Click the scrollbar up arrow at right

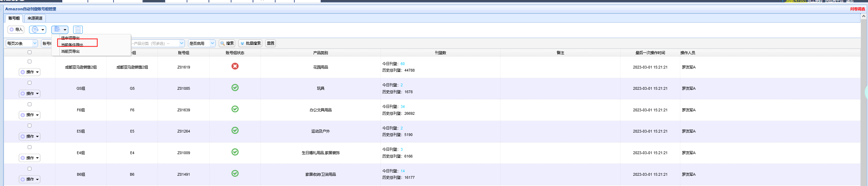click(x=864, y=16)
